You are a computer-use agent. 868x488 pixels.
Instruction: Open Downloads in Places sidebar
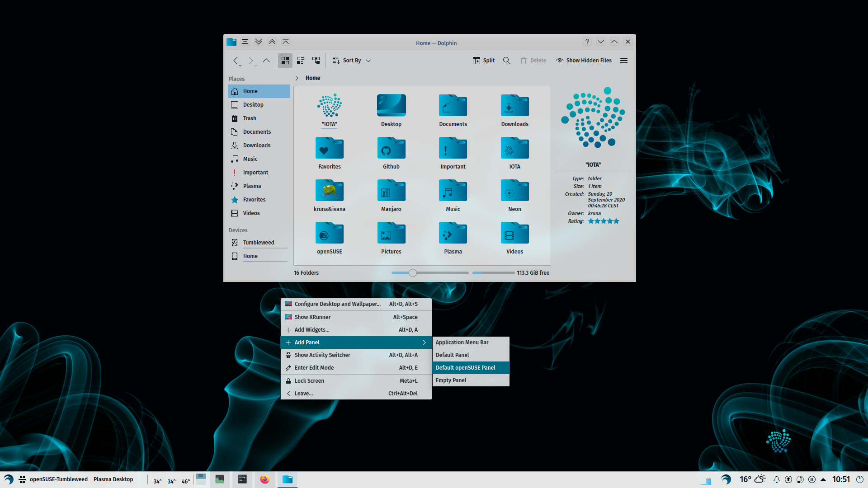[x=259, y=145]
